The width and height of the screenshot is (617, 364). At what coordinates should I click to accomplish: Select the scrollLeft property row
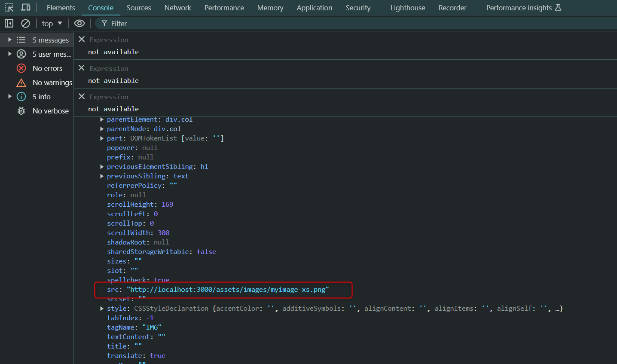point(132,214)
